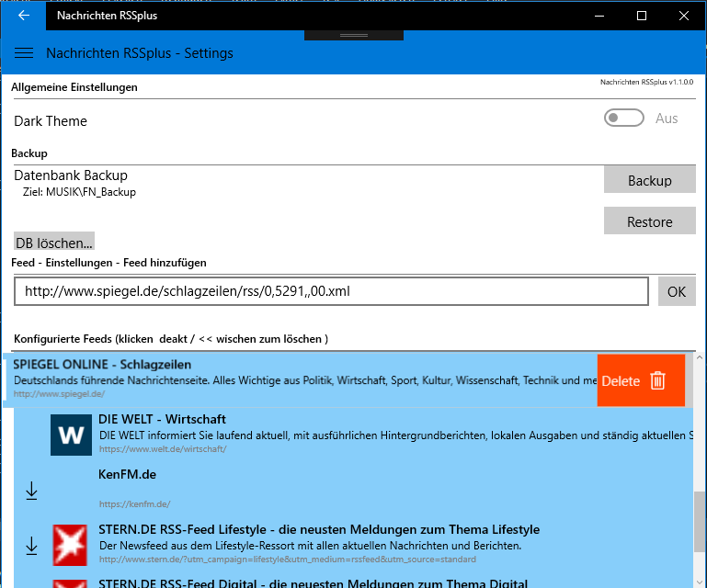Click the Konfigurierte Feeds heading
Image resolution: width=707 pixels, height=588 pixels.
tap(171, 339)
